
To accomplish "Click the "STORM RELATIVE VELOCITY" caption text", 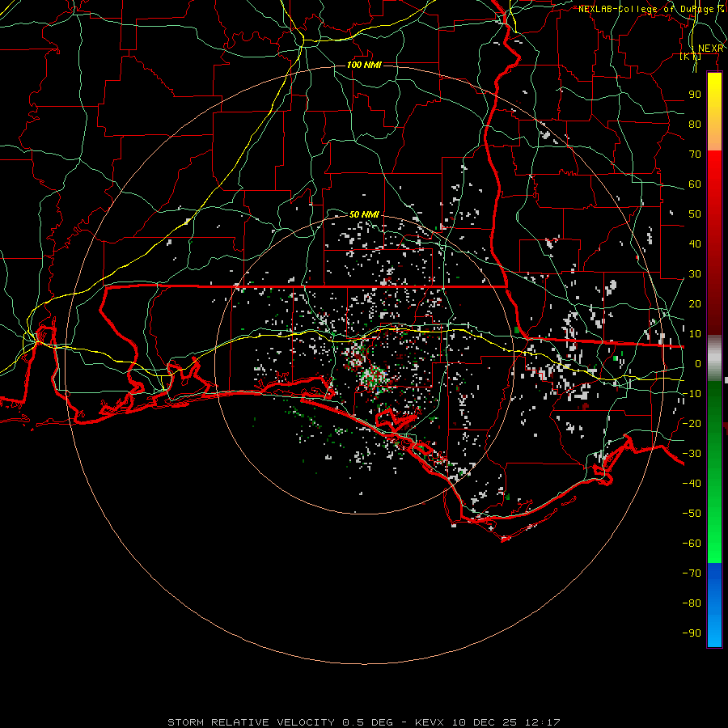I will 251,722.
